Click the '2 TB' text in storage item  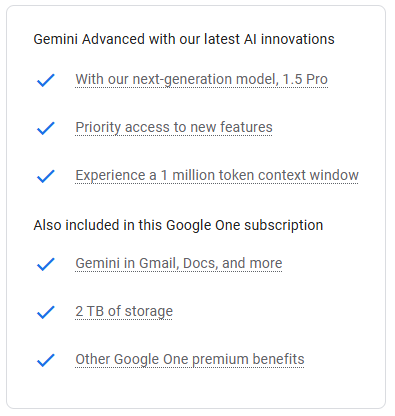click(89, 311)
